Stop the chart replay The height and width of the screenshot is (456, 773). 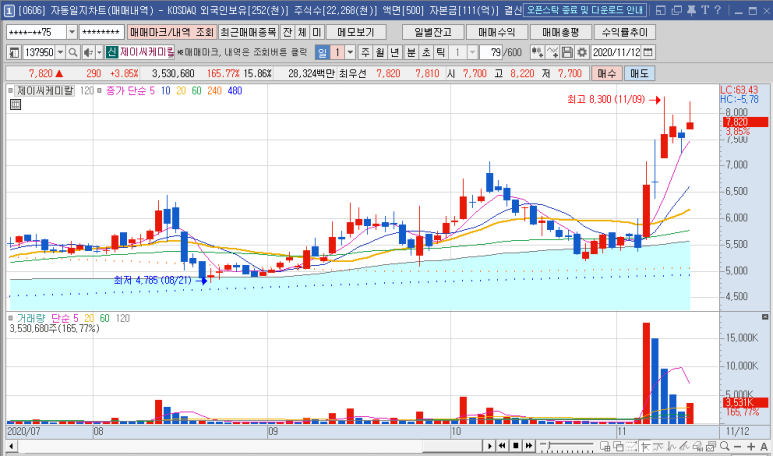[515, 446]
